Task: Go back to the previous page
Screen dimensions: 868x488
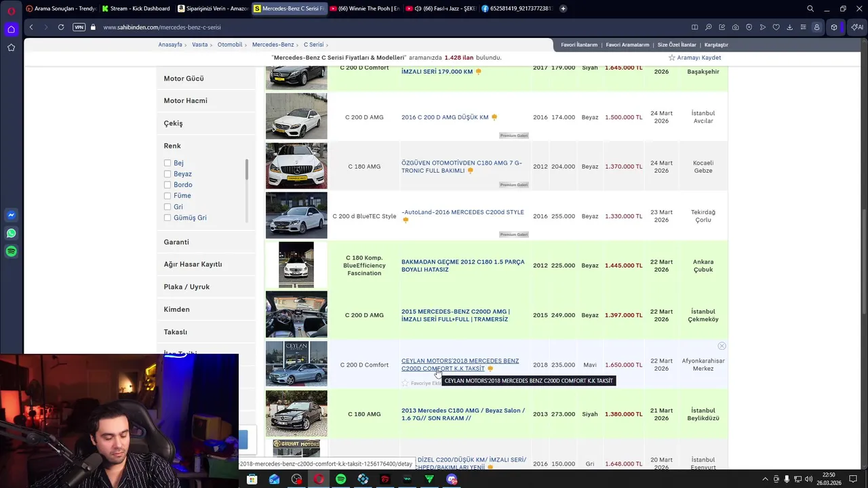Action: click(x=31, y=27)
